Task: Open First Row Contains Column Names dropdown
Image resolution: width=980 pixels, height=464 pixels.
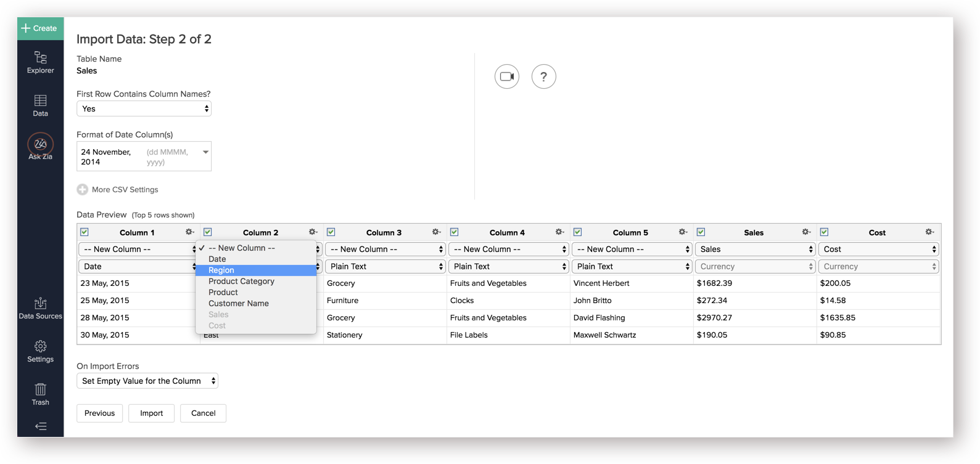Action: click(144, 109)
